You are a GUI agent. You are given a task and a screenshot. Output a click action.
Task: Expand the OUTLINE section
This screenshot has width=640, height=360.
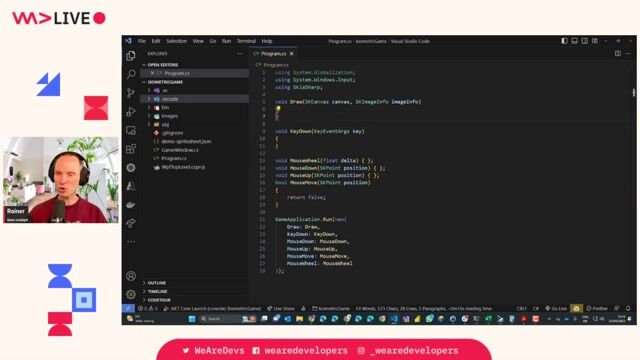(195, 283)
